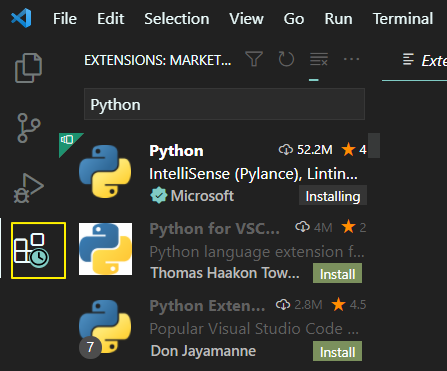
Task: Click the extension search field containing Python
Action: [224, 104]
